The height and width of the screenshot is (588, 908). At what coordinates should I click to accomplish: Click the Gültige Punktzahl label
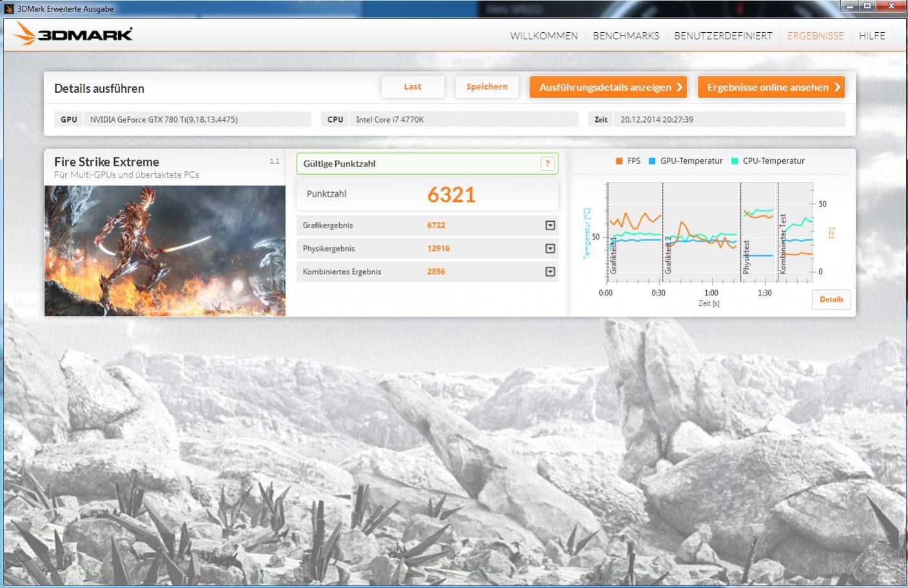339,164
